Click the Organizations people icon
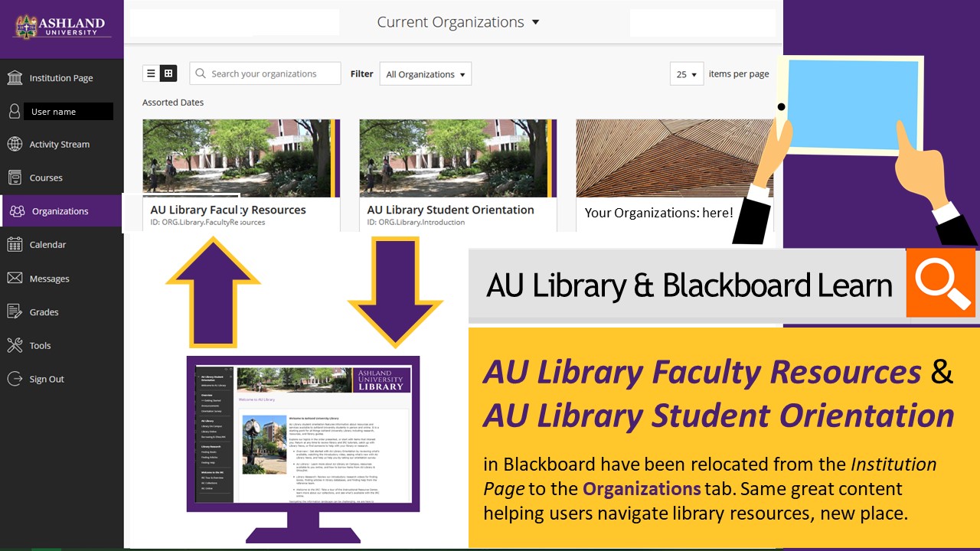This screenshot has width=980, height=551. pyautogui.click(x=18, y=211)
